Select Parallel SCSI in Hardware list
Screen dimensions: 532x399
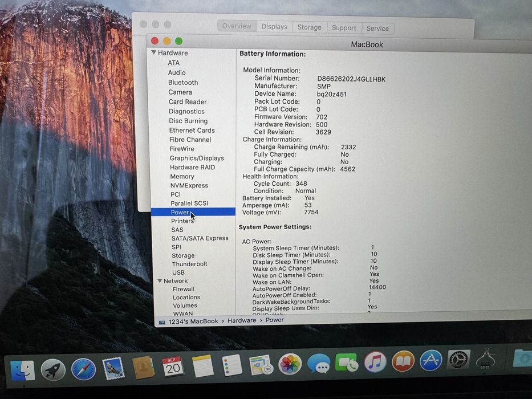tap(189, 203)
